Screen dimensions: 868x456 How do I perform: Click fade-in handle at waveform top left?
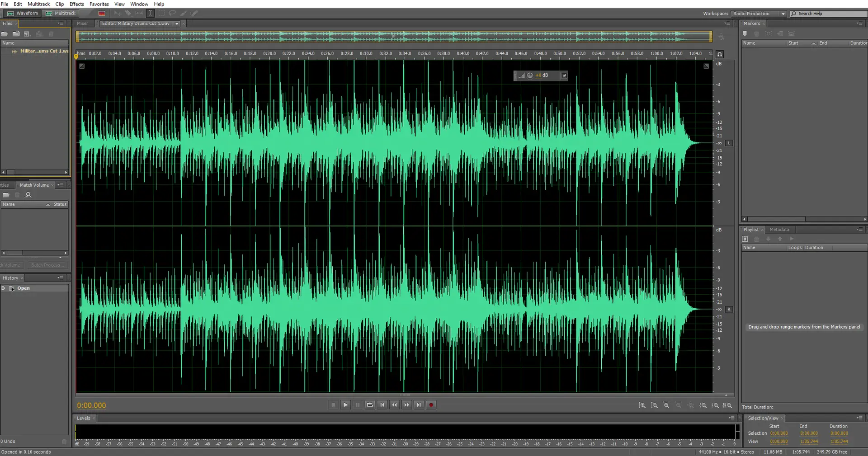[82, 66]
